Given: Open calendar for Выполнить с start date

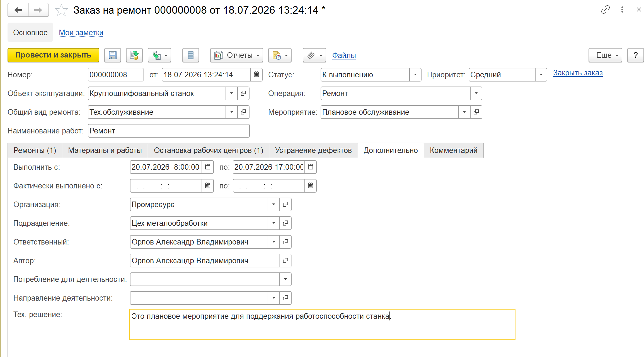Looking at the screenshot, I should (208, 167).
